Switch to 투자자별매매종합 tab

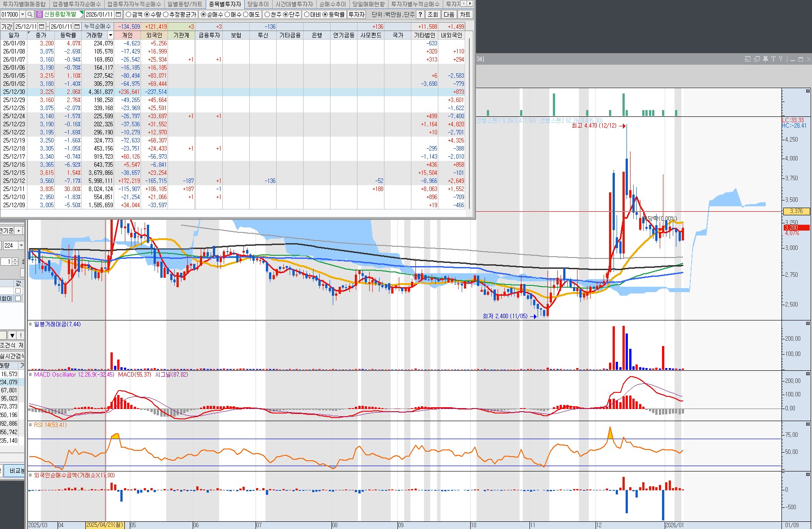point(23,4)
